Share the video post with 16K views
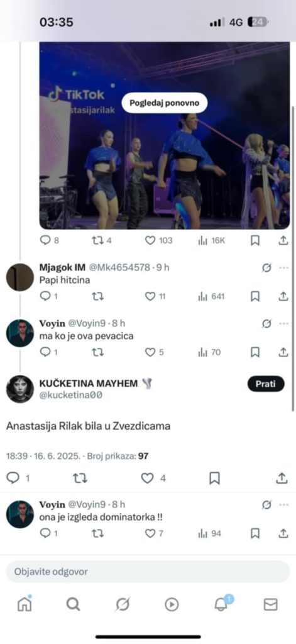Screen dimensions: 296x644 [x=283, y=241]
